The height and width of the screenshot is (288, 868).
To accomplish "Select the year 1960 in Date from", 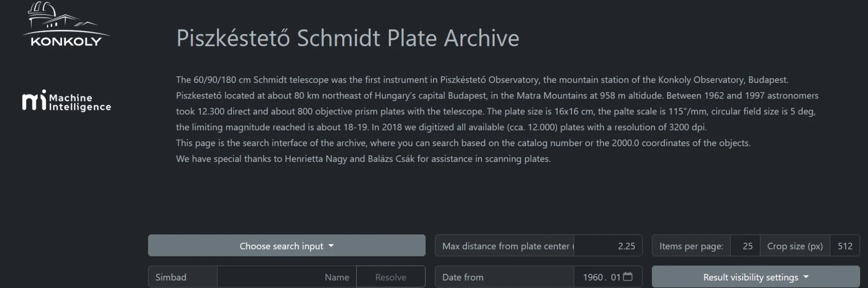I will pos(593,277).
